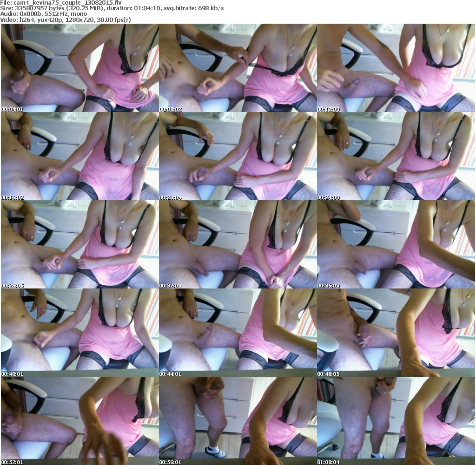Screen dimensions: 476x465
Task: Select the frame thumbnail stamped 00:36:03
Action: (396, 244)
